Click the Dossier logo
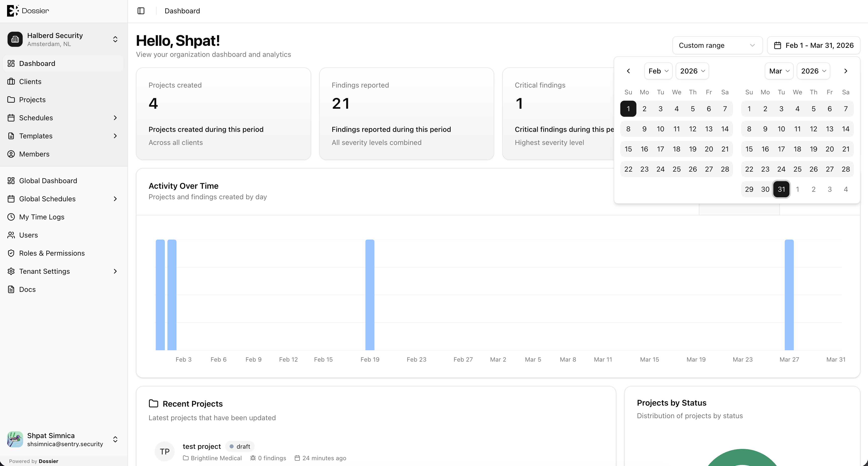The image size is (868, 466). click(28, 11)
